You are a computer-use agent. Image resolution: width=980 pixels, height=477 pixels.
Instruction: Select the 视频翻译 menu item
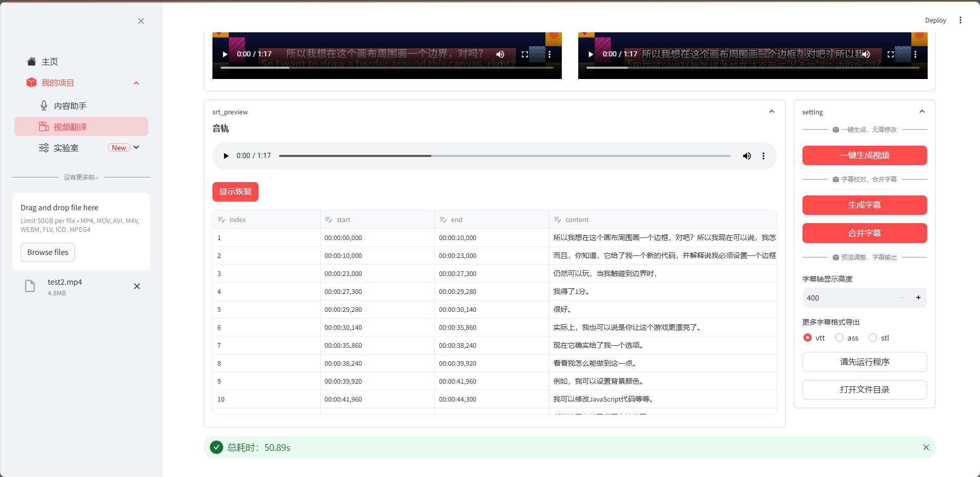point(81,127)
